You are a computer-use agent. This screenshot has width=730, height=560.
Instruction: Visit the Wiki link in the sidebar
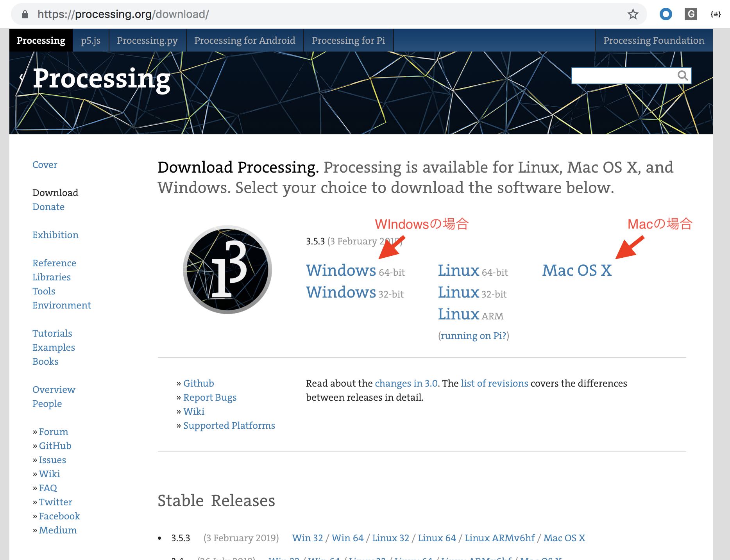pyautogui.click(x=50, y=474)
